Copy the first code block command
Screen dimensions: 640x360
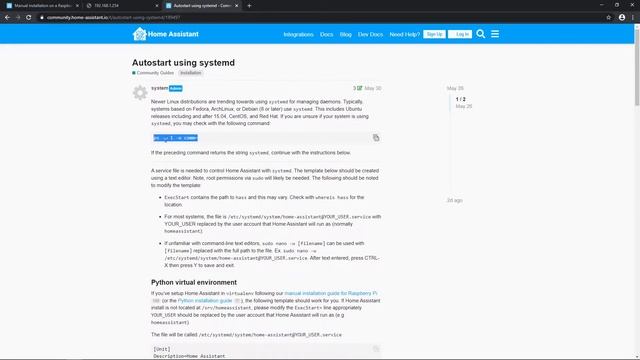point(376,138)
